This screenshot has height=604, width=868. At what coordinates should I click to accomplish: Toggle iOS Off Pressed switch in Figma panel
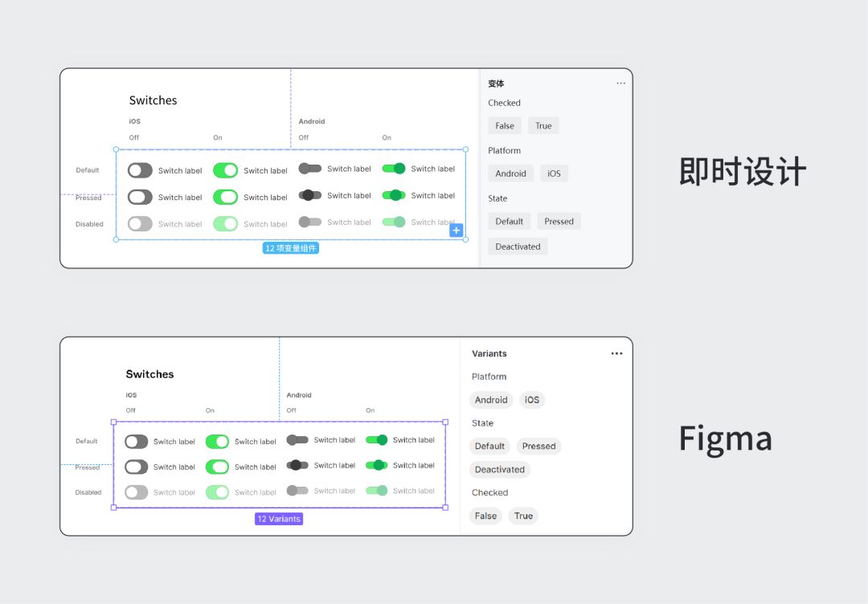[x=136, y=467]
